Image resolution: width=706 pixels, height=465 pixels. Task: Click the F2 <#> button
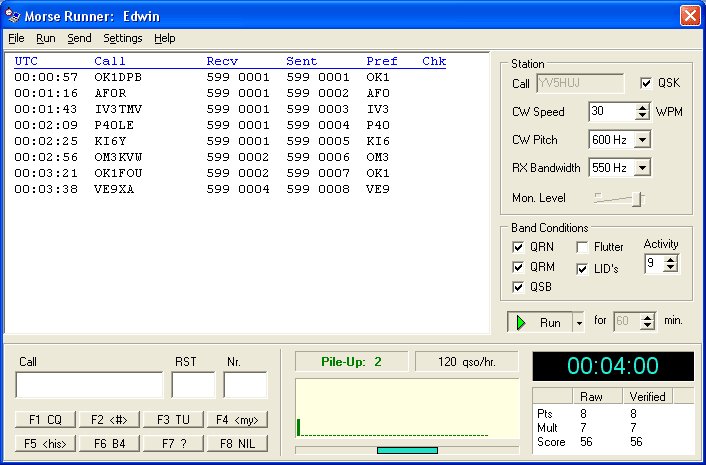(109, 420)
